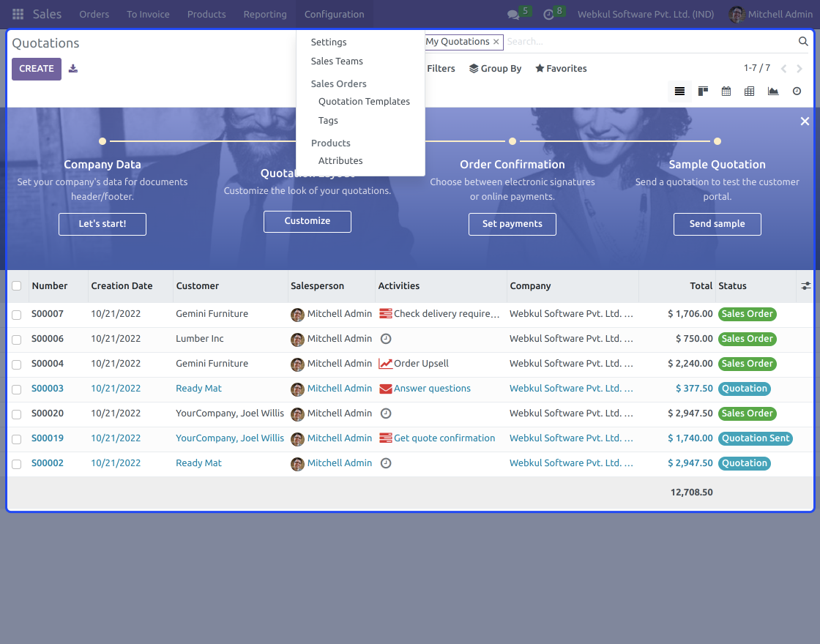Switch to pivot table view icon
Image resolution: width=820 pixels, height=644 pixels.
(750, 91)
